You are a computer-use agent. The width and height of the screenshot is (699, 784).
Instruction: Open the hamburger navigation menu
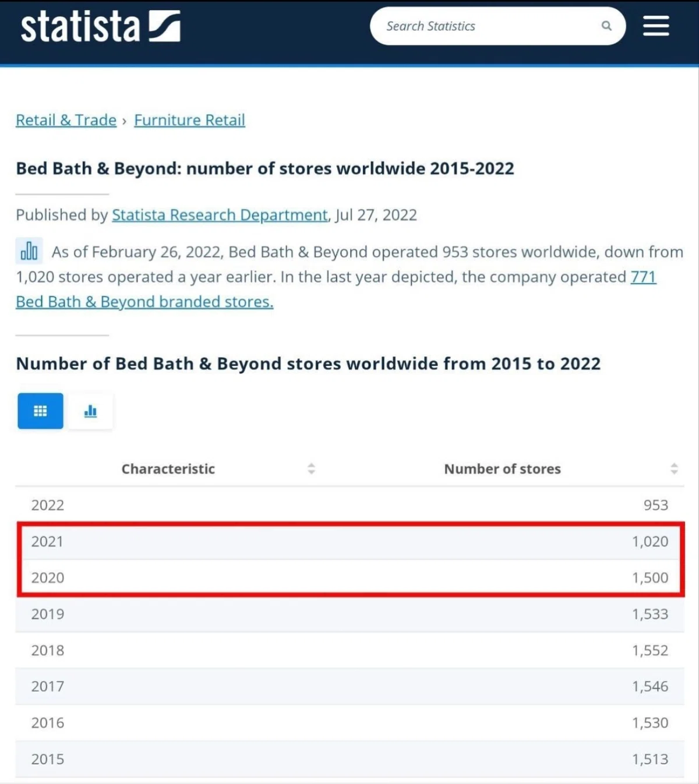click(x=656, y=26)
